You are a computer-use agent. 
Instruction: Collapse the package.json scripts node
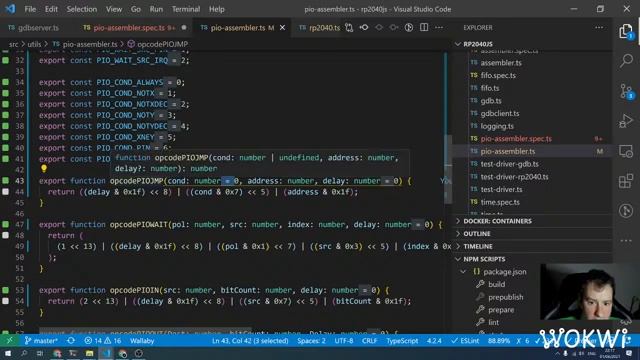pos(463,272)
